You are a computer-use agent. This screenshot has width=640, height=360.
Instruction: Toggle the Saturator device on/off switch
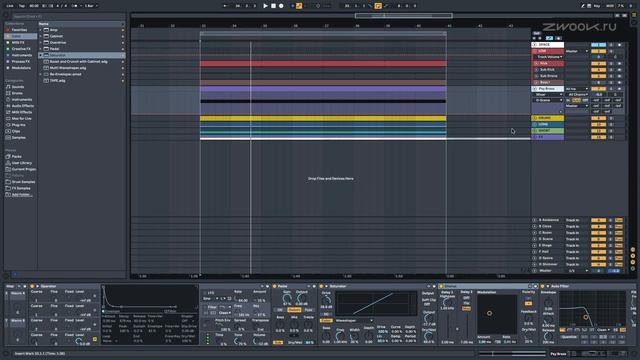321,286
